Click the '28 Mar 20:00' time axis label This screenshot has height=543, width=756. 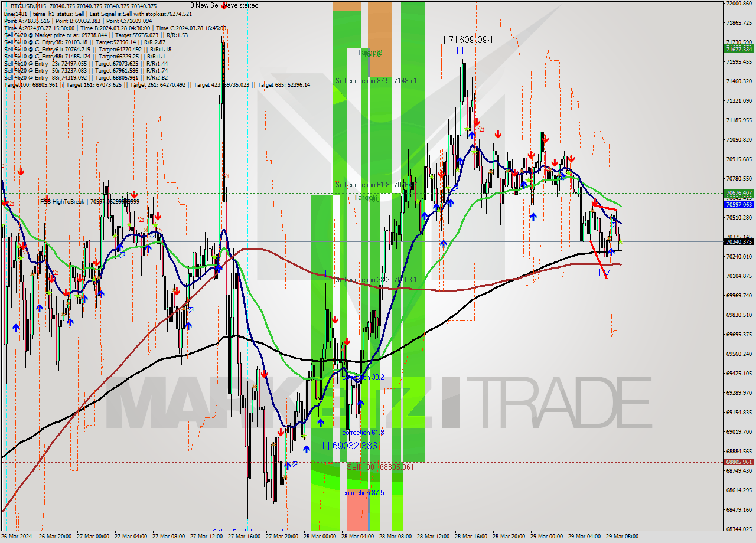[x=510, y=537]
